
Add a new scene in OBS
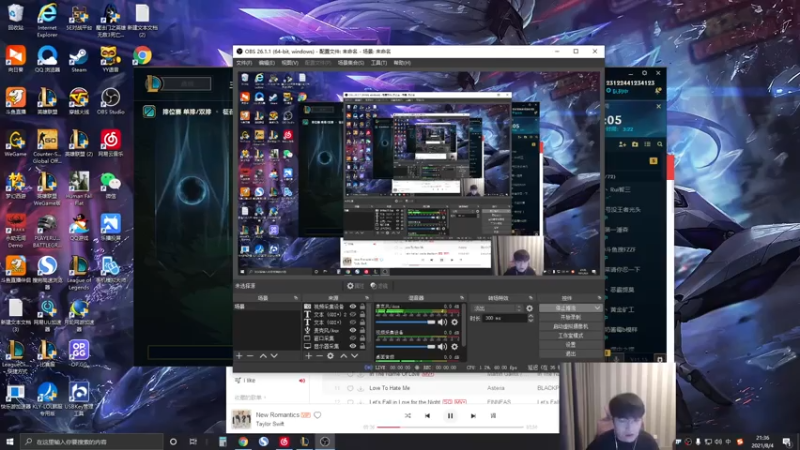[x=239, y=356]
